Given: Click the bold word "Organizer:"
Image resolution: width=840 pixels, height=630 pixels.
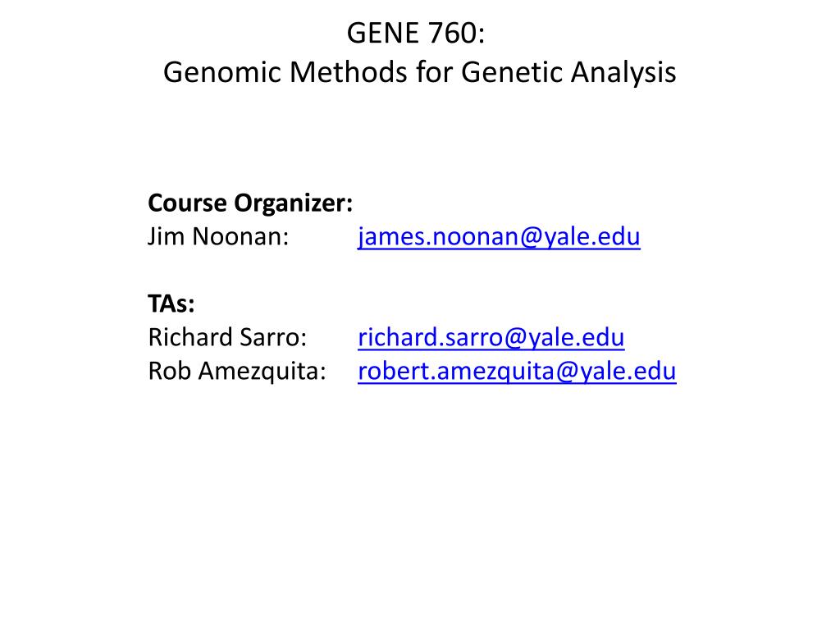Looking at the screenshot, I should [294, 204].
